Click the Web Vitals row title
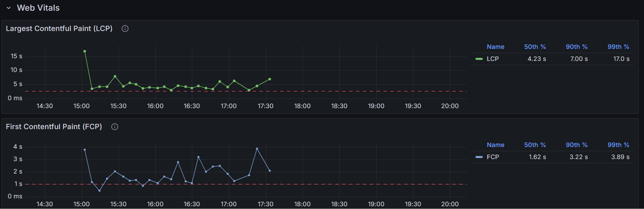The width and height of the screenshot is (644, 209). tap(38, 8)
